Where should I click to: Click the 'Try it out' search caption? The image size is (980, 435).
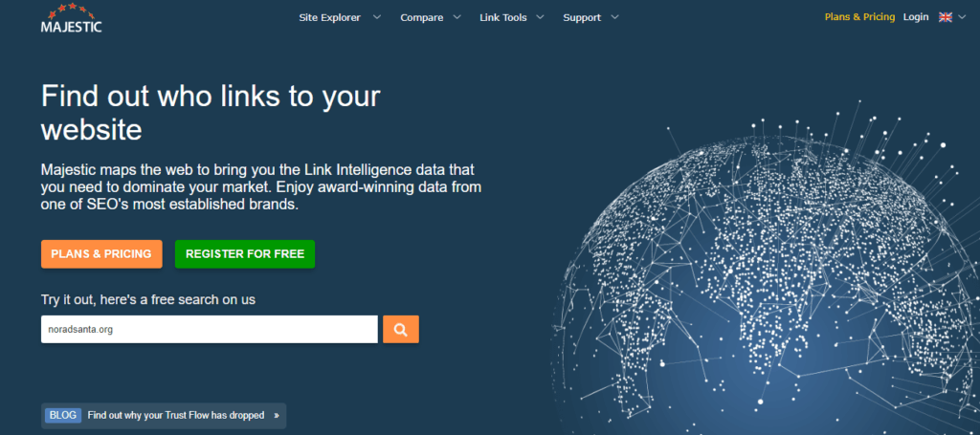coord(148,299)
